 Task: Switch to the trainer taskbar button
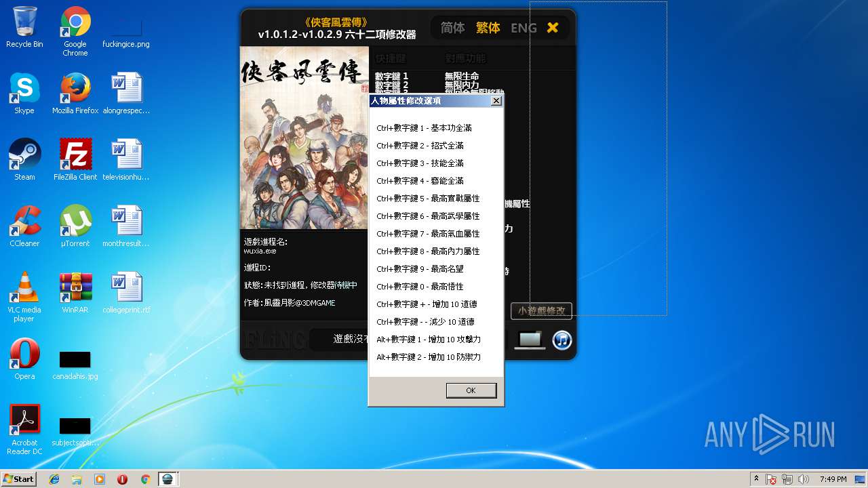167,479
